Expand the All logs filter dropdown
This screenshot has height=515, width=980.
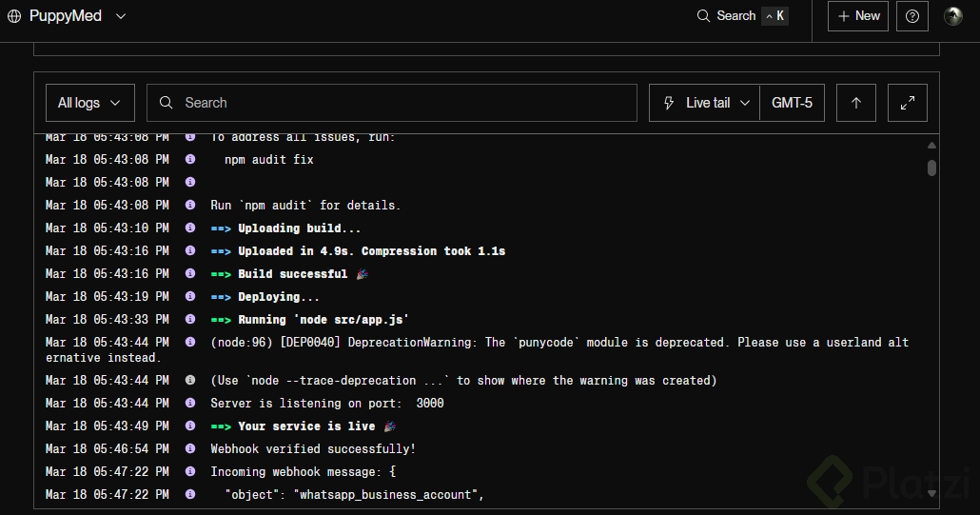pos(89,103)
